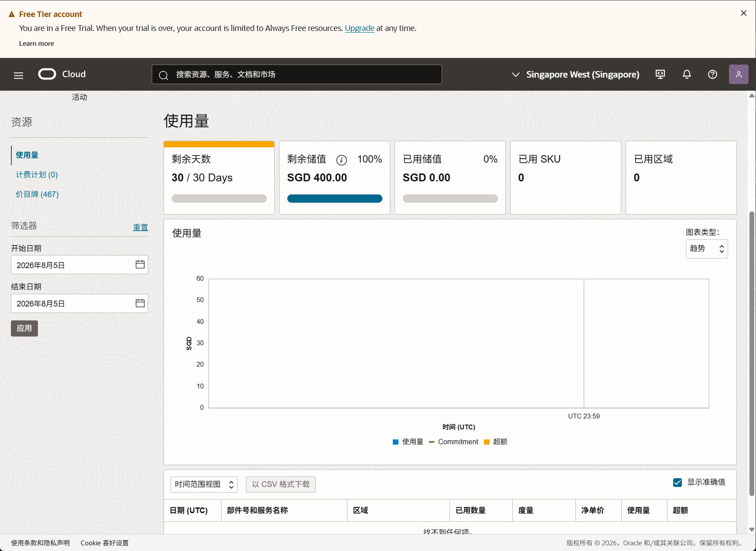756x551 pixels.
Task: Open the chart type 趋势 dropdown
Action: (x=706, y=249)
